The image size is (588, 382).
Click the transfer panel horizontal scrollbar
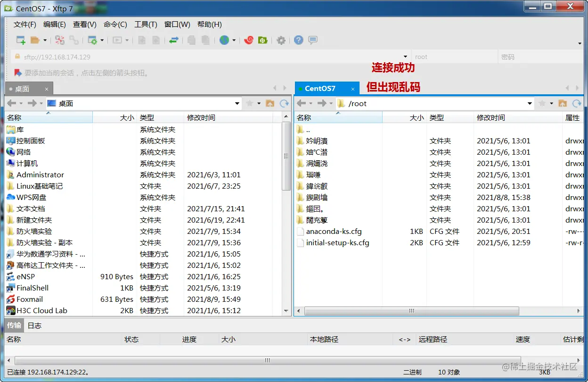coord(267,360)
